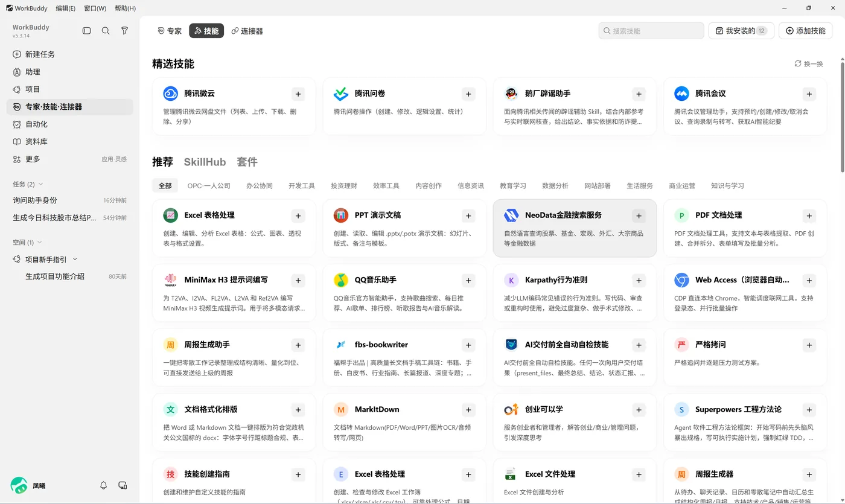Add the 周报生成助手 skill
Image resolution: width=845 pixels, height=504 pixels.
[x=298, y=345]
